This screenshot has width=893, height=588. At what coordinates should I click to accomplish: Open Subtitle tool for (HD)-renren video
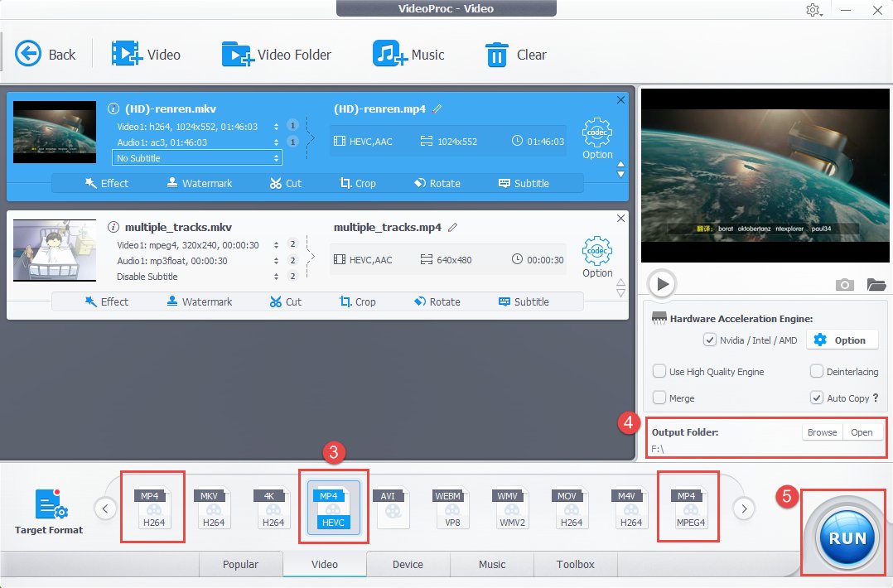(524, 183)
